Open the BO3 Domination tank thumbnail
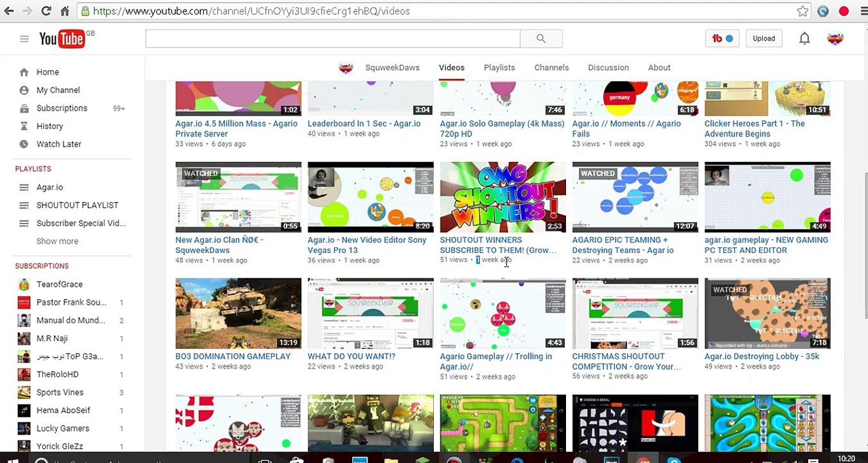Viewport: 868px width, 463px height. [238, 313]
